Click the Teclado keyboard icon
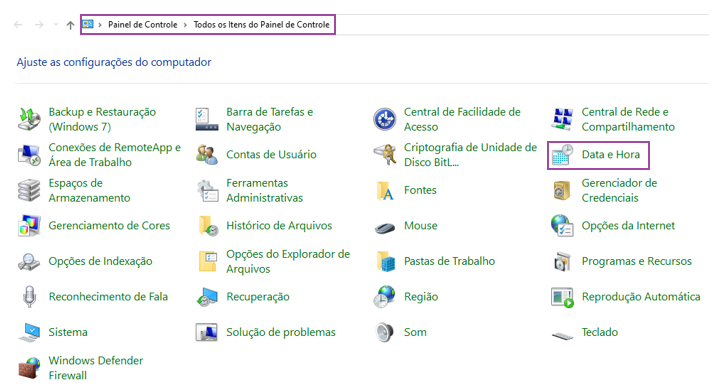Screen dimensions: 714x386 click(562, 336)
